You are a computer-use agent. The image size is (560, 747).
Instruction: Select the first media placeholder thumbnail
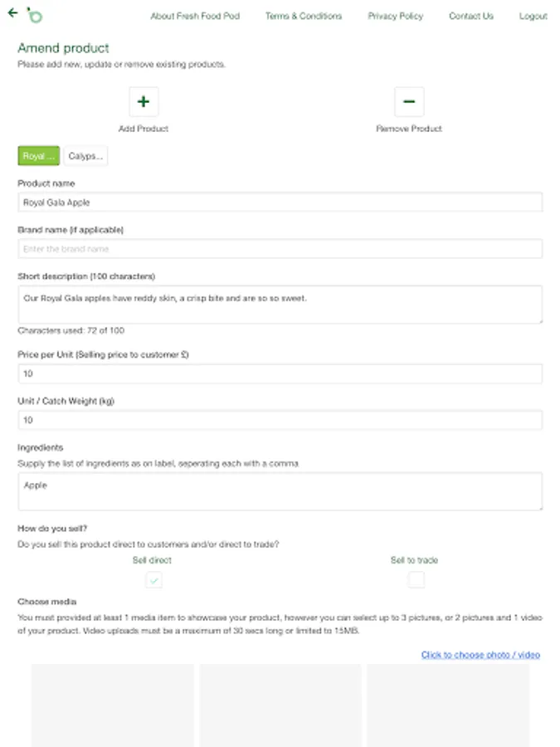[112, 705]
